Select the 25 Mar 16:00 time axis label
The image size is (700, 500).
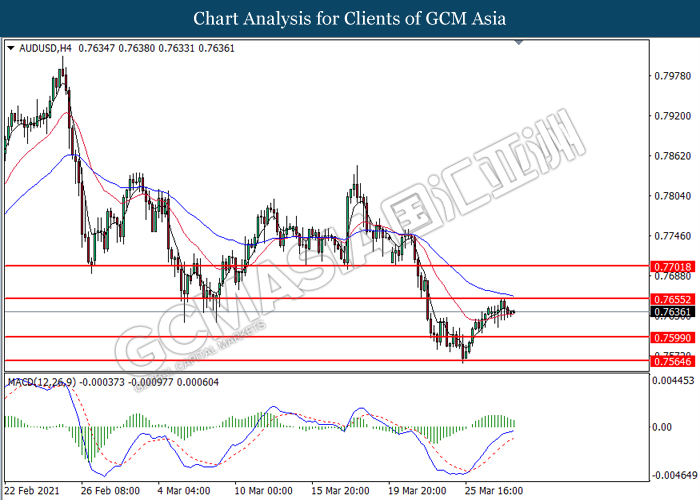494,491
